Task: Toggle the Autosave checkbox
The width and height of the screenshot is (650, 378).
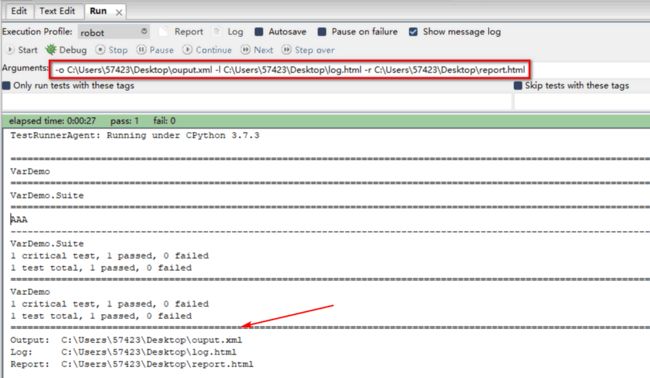Action: click(259, 32)
